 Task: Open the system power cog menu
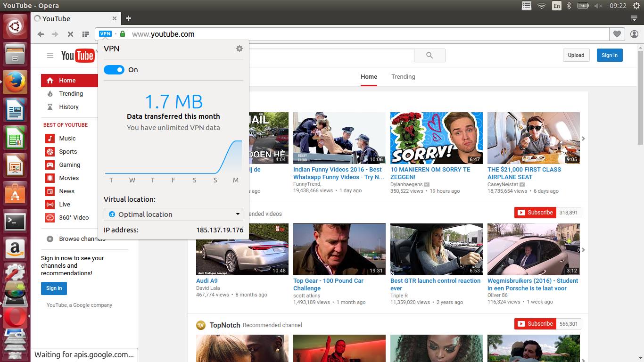point(636,6)
